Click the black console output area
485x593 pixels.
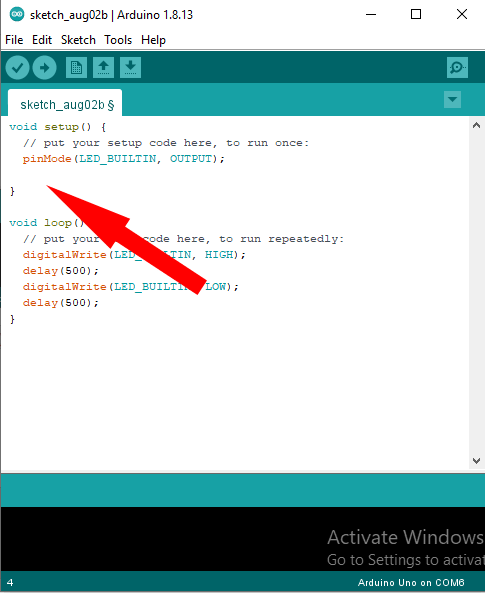(242, 539)
